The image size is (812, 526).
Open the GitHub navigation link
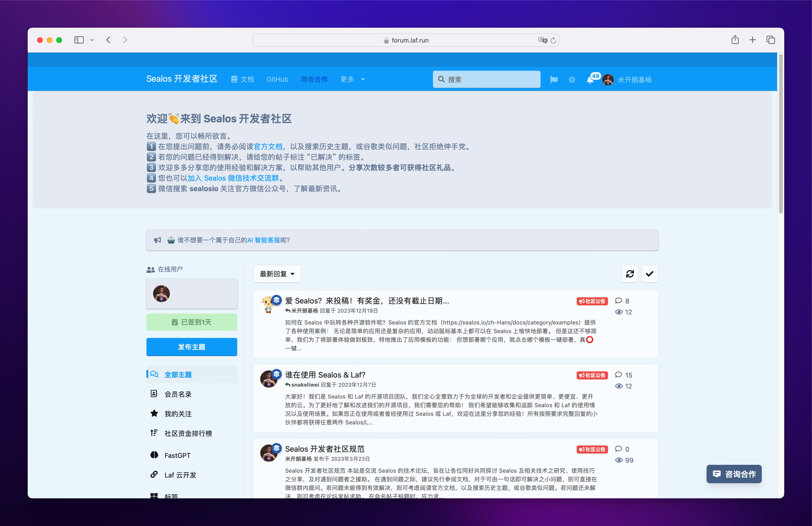point(277,79)
